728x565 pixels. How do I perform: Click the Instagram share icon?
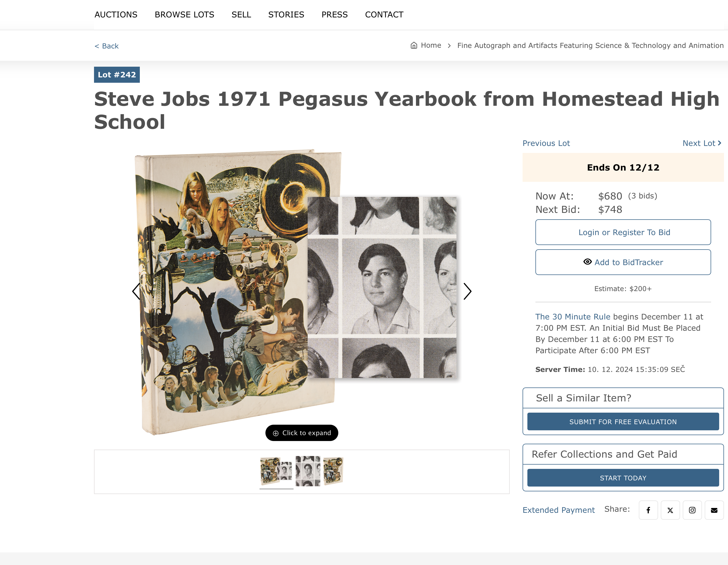click(692, 510)
